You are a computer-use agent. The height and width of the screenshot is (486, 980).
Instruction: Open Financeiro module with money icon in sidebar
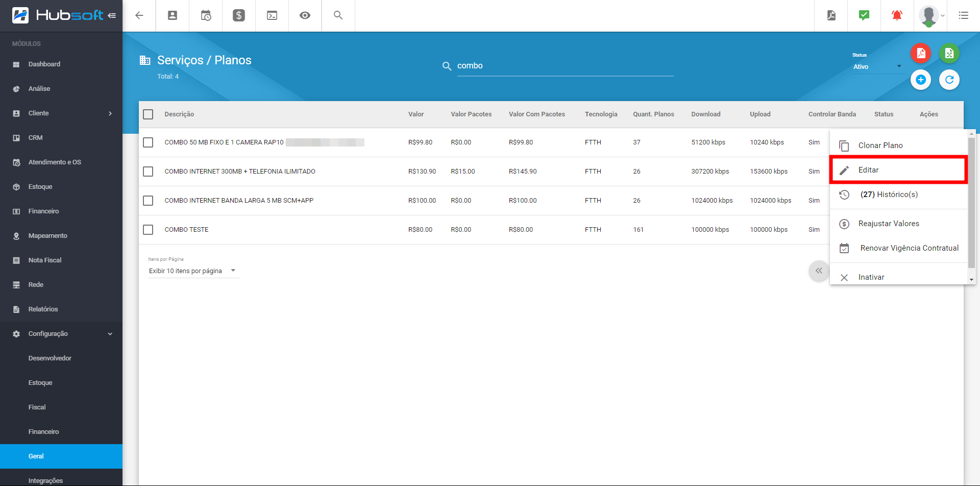pyautogui.click(x=61, y=211)
